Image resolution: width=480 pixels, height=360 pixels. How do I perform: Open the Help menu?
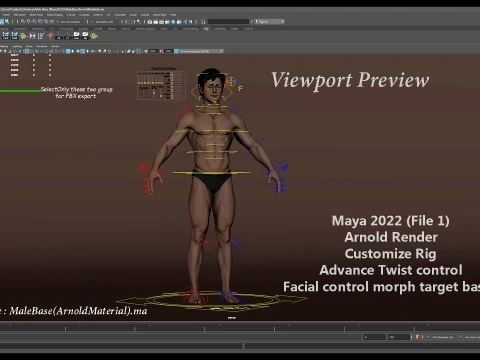(173, 15)
